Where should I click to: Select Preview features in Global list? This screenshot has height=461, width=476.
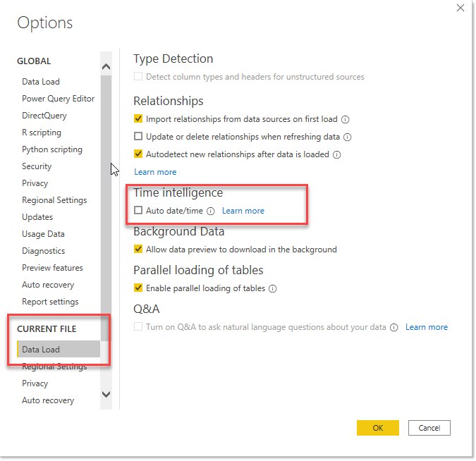point(52,268)
